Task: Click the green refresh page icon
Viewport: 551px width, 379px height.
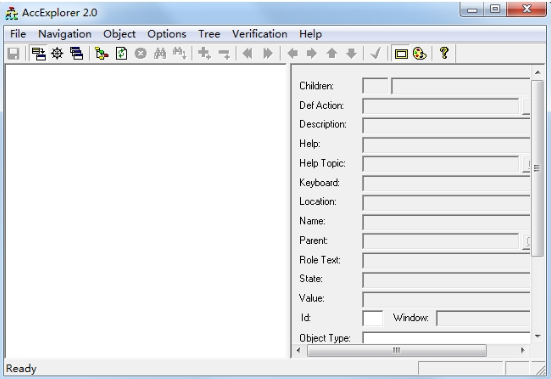Action: pyautogui.click(x=121, y=54)
